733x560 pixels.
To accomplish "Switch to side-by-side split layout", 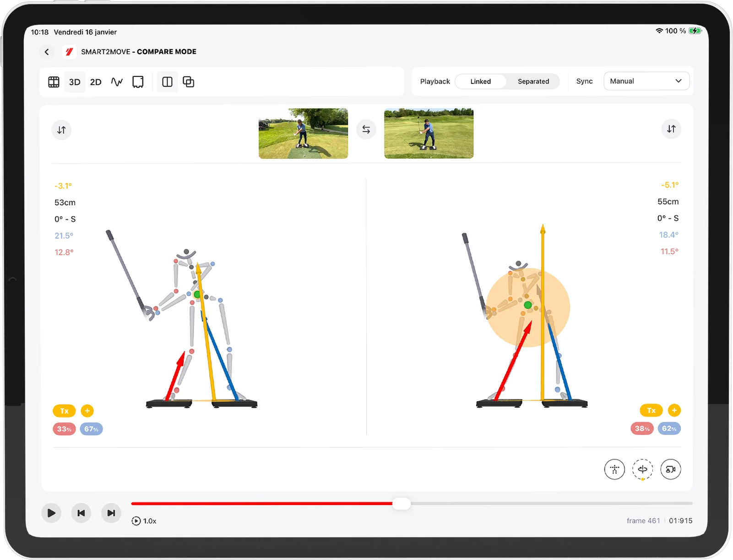I will click(x=167, y=82).
